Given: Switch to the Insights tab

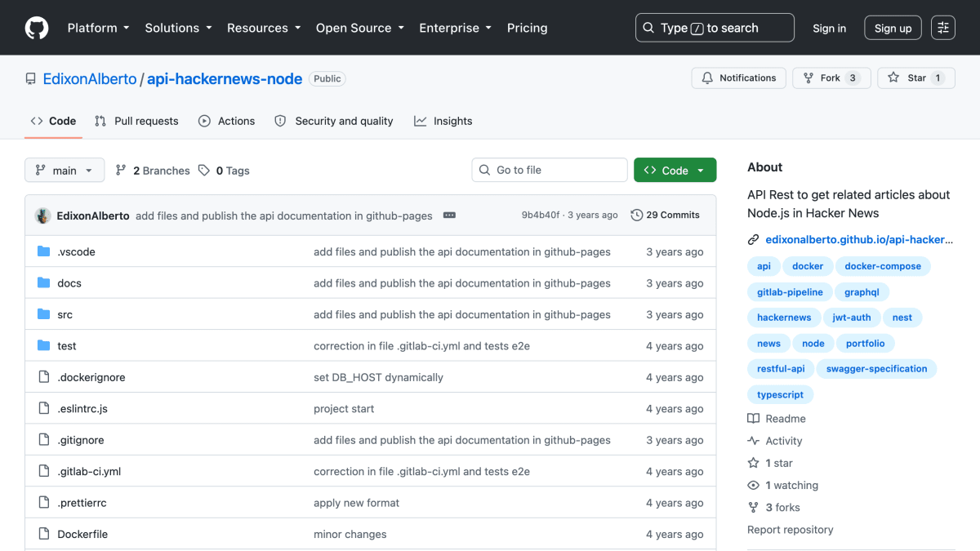Looking at the screenshot, I should click(443, 121).
